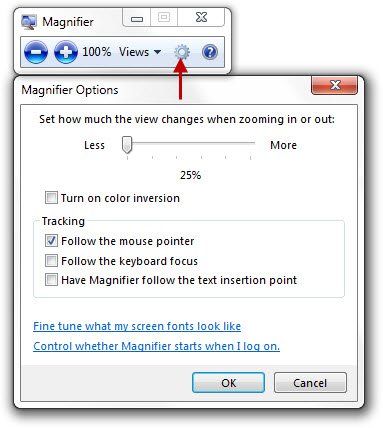
Task: Open Control whether Magnifier starts at log on link
Action: point(156,346)
